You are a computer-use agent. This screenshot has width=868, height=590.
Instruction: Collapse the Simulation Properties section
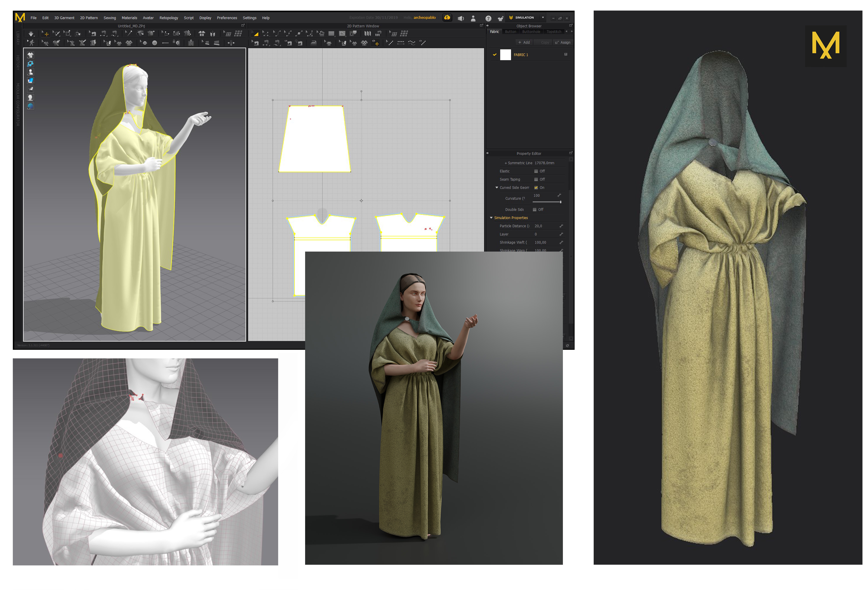[x=491, y=218]
